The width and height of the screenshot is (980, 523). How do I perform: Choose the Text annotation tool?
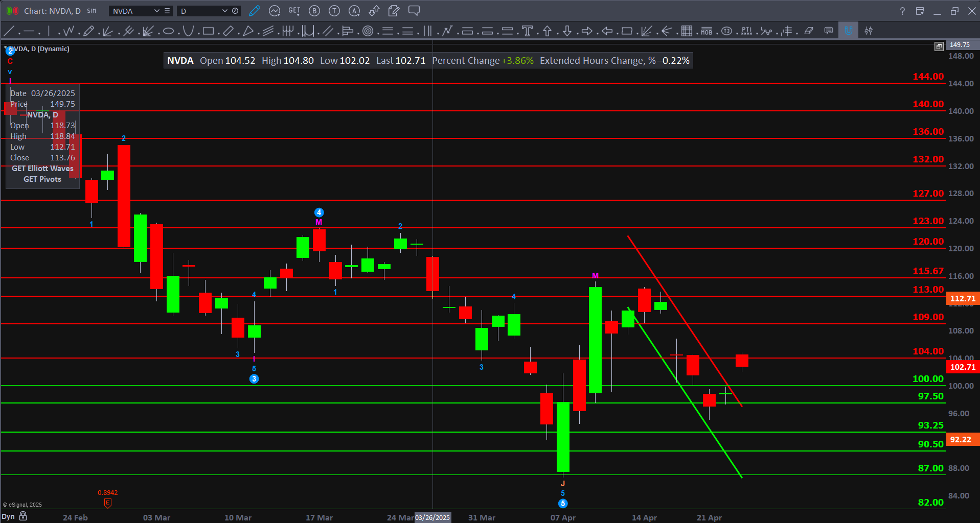527,31
